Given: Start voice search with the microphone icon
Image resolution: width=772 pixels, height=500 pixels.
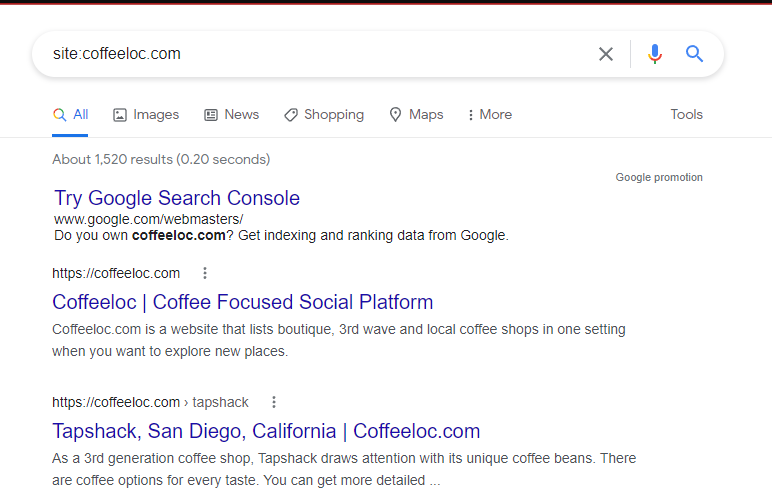Looking at the screenshot, I should 655,54.
